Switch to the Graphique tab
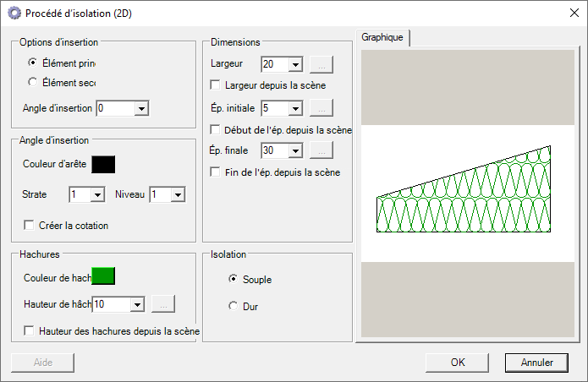588x382 pixels. (382, 37)
